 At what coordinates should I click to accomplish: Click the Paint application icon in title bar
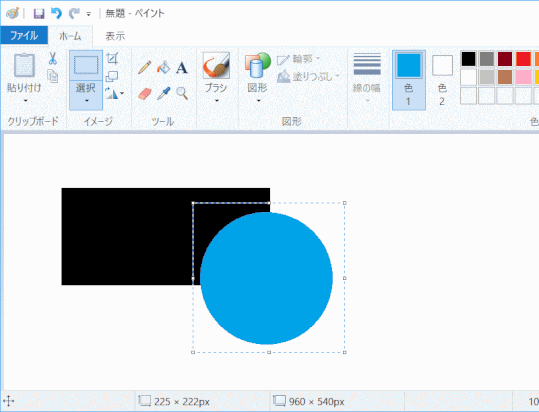click(12, 13)
